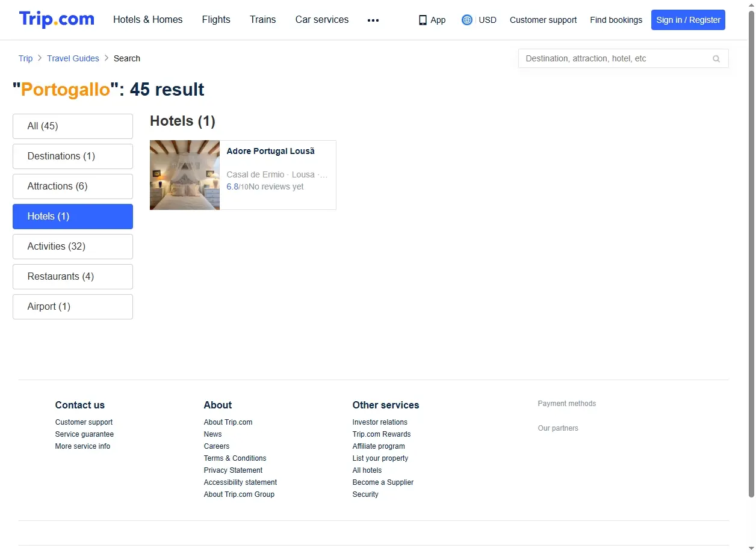Click the page vertical scrollbar
Image resolution: width=756 pixels, height=554 pixels.
pos(751,253)
